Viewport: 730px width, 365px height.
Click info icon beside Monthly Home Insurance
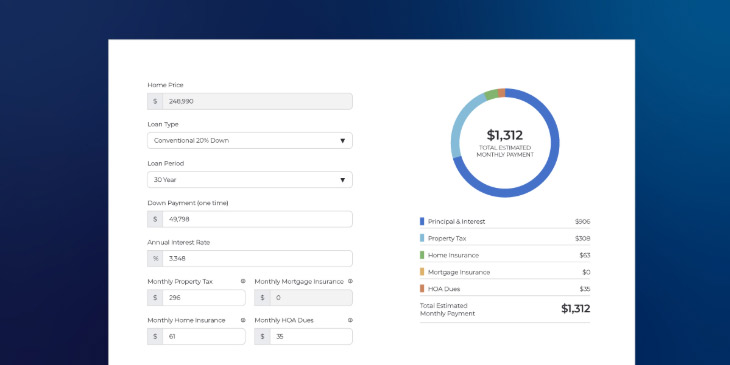243,320
